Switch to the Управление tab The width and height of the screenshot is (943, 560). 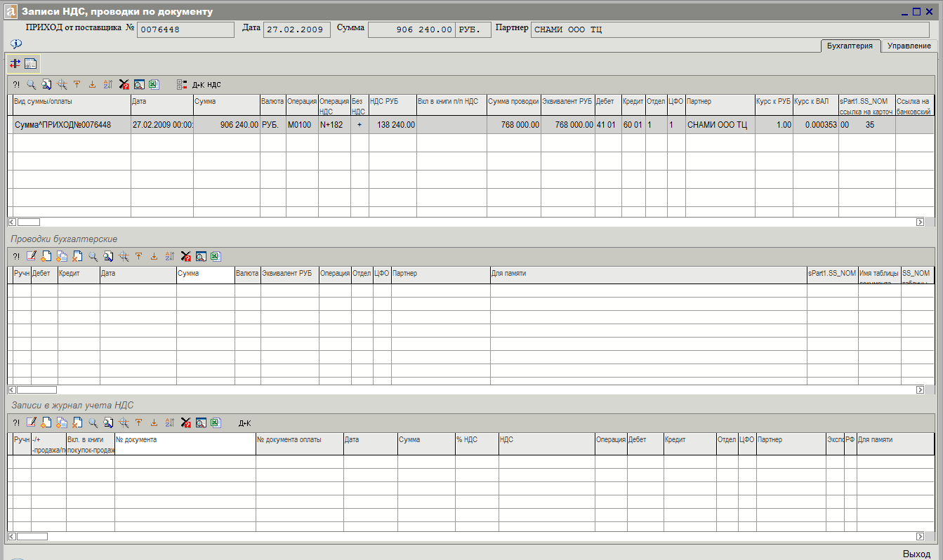point(909,46)
